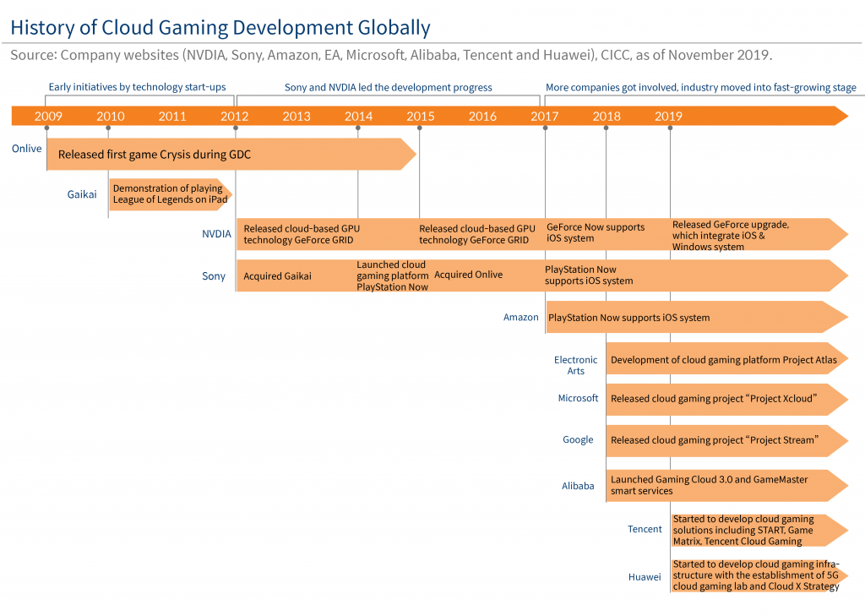
Task: Click "Launched Gaming Cloud 3.0 and GameMaster" text
Action: (x=709, y=485)
